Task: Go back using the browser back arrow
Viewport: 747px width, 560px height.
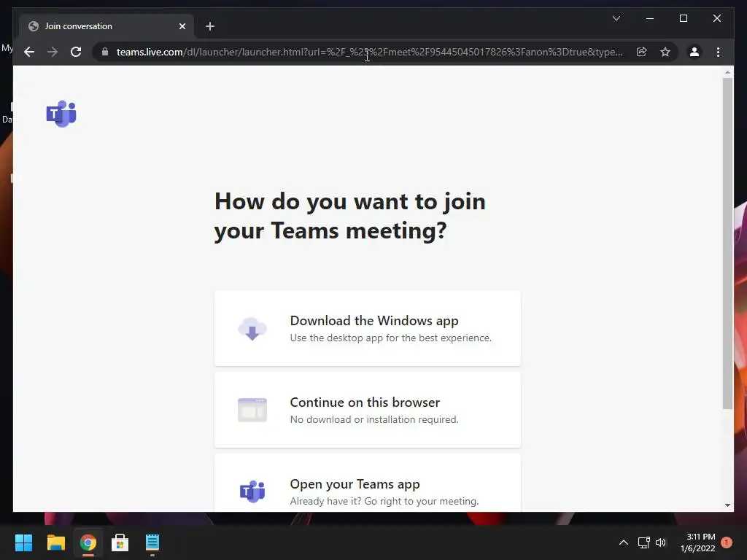Action: click(x=29, y=52)
